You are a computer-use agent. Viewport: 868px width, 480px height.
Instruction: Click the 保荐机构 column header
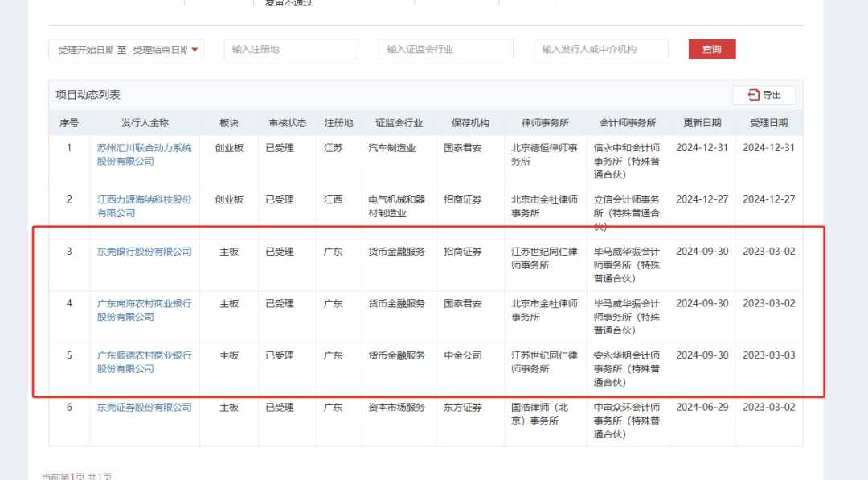click(x=470, y=123)
